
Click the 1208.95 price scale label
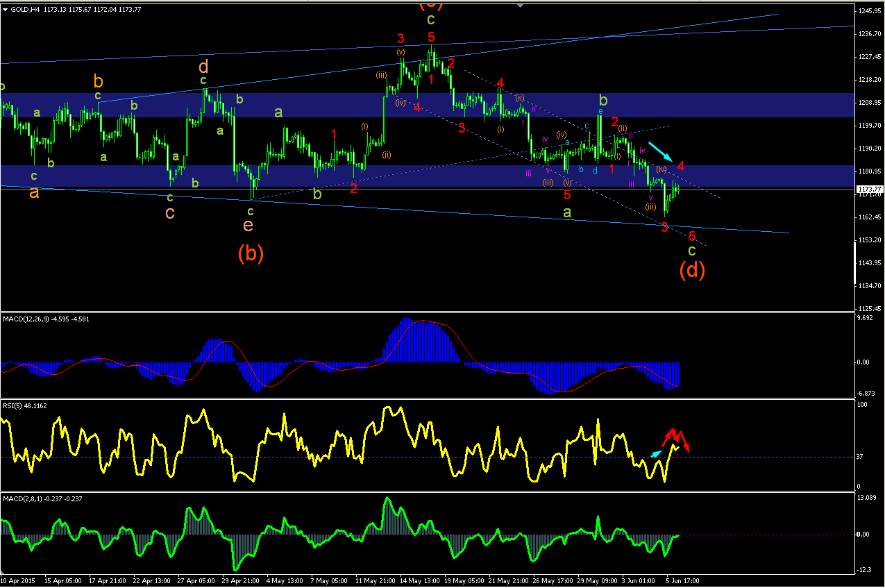[870, 103]
